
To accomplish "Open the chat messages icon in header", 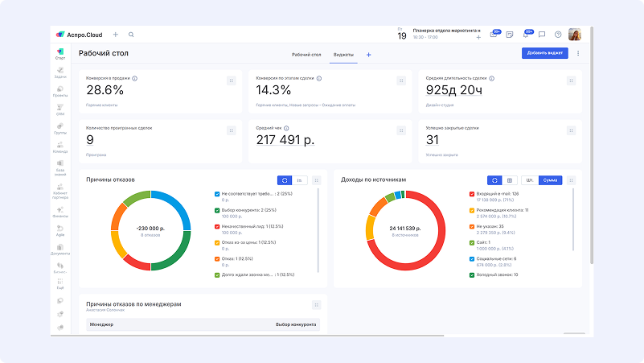I will (x=542, y=35).
